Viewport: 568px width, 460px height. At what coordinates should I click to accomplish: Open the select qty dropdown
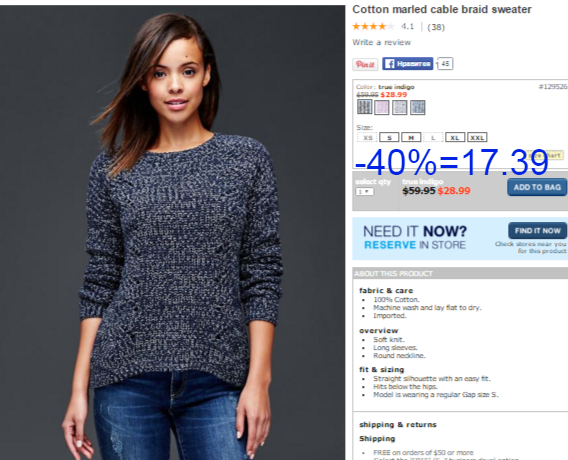pos(364,191)
